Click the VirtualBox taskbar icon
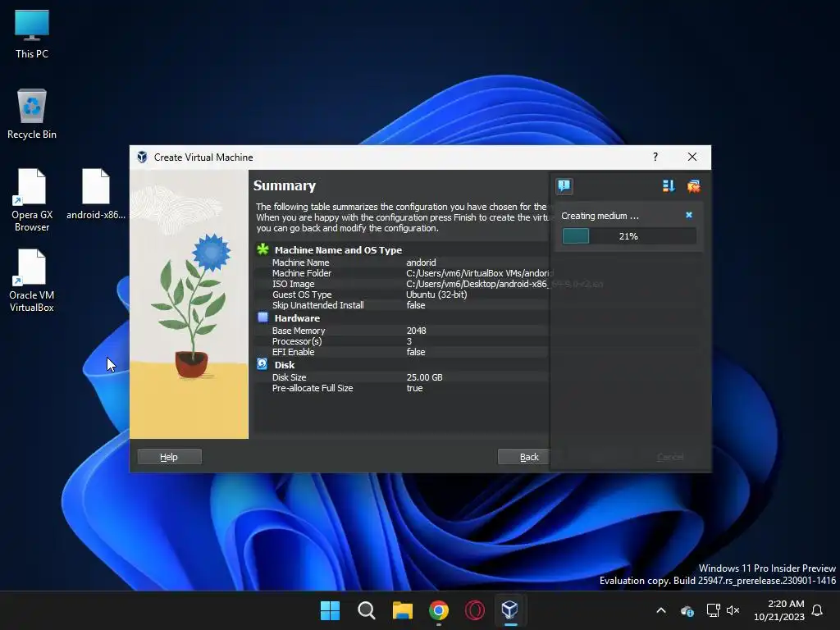 (510, 610)
